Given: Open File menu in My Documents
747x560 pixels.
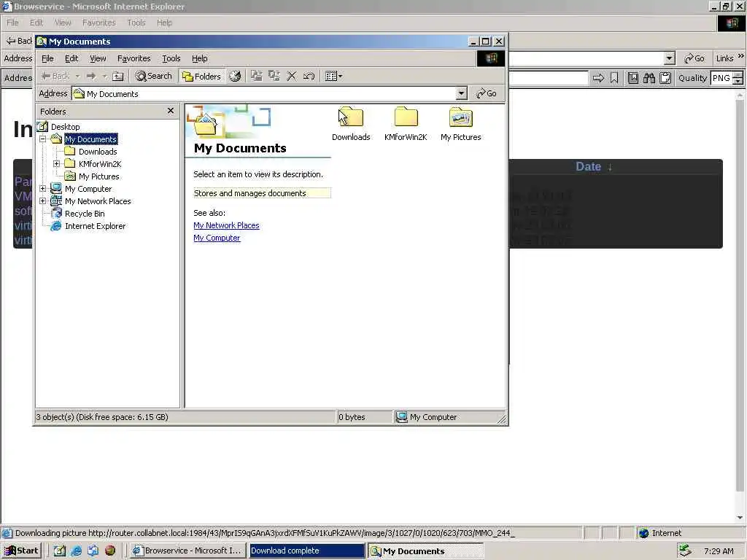Looking at the screenshot, I should (47, 58).
